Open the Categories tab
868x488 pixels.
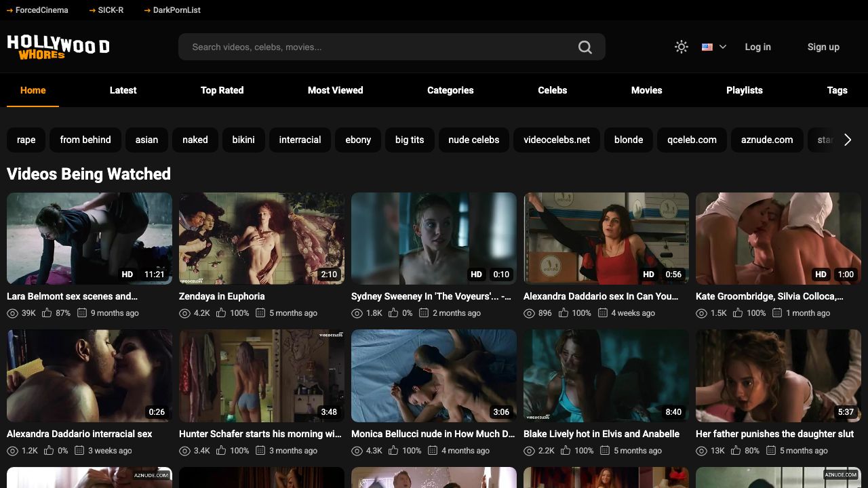click(450, 90)
